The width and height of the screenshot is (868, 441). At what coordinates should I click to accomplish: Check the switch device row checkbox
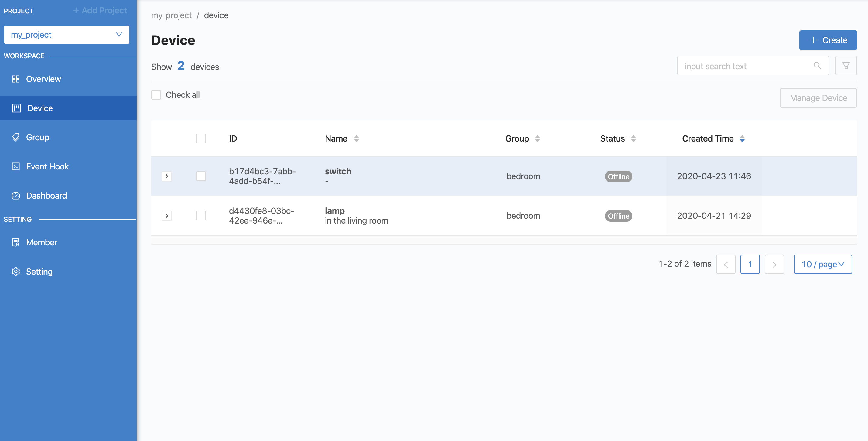[201, 176]
